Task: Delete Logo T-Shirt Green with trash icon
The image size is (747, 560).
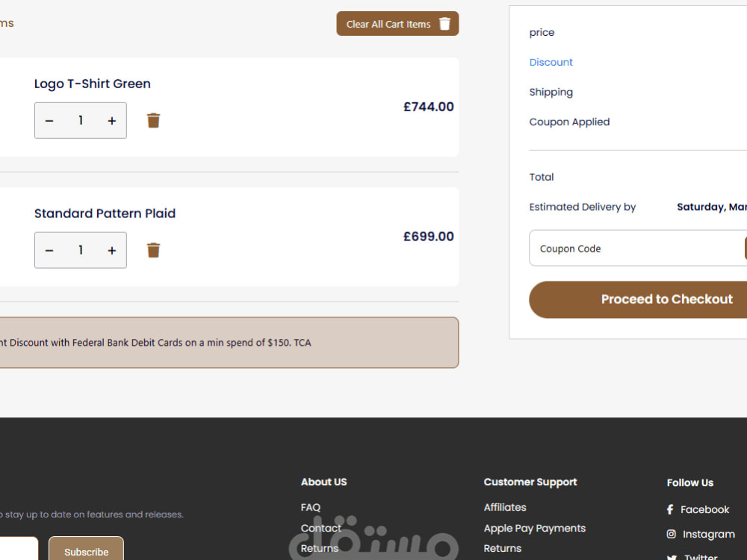Action: click(x=153, y=120)
